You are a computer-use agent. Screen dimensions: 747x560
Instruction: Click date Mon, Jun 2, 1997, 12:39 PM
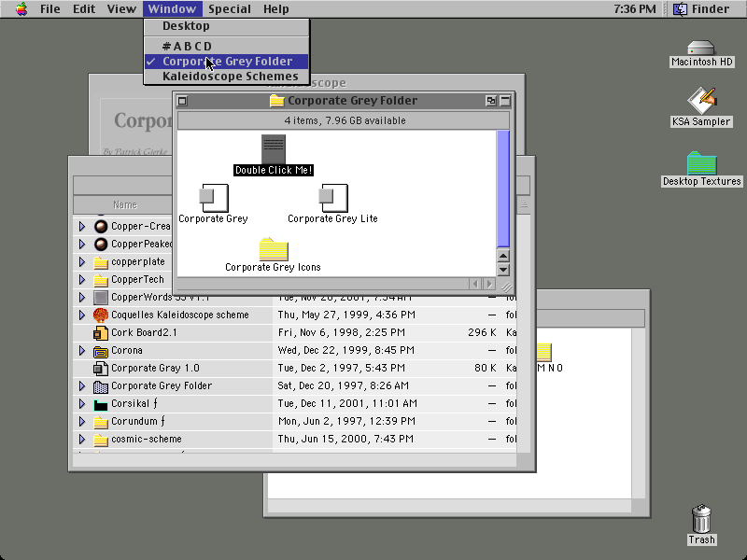(x=346, y=422)
